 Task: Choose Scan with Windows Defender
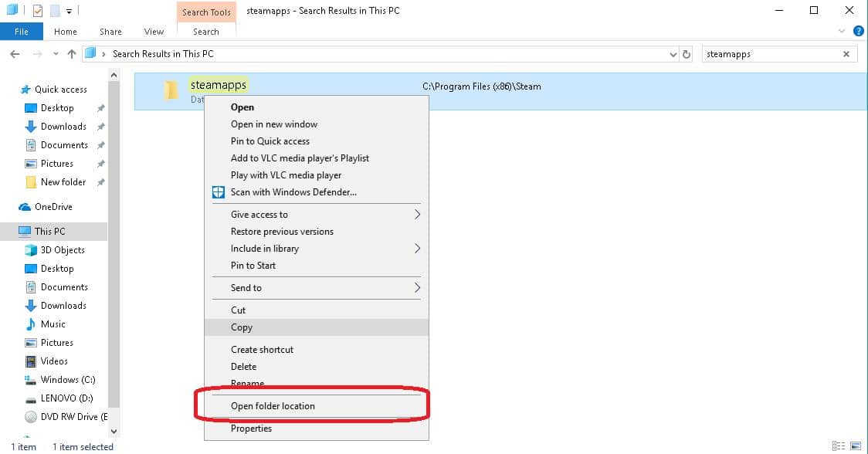coord(316,192)
